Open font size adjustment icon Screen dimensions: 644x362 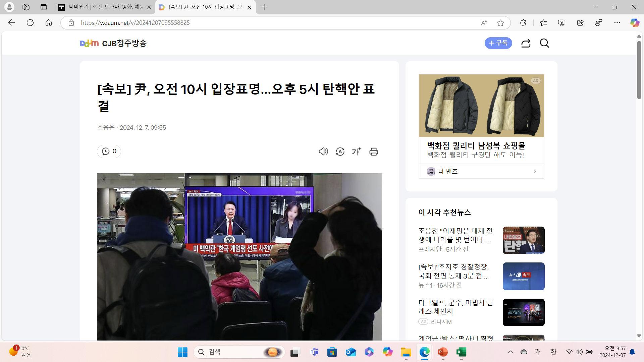pos(357,152)
